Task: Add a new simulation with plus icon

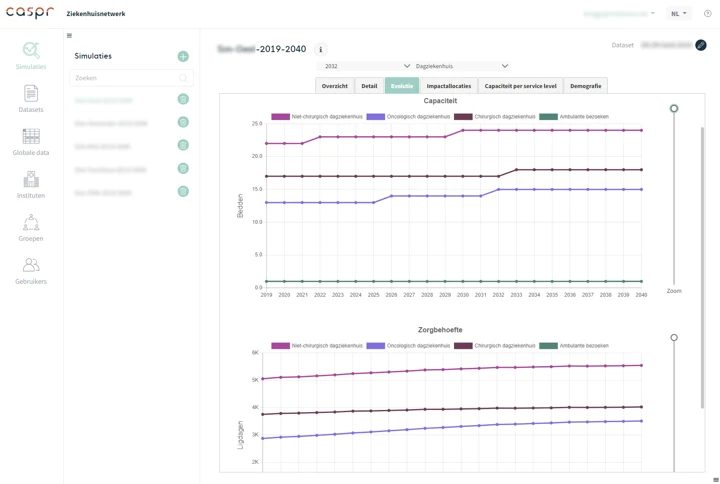Action: 183,56
